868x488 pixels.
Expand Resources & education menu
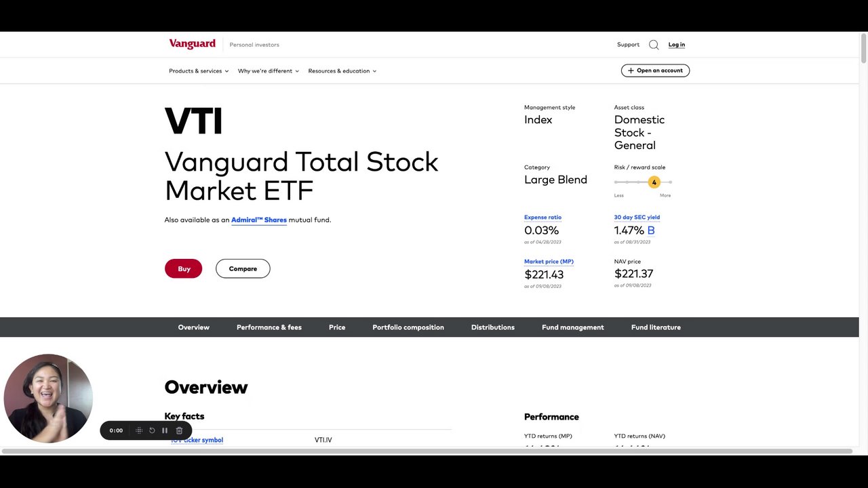click(342, 71)
